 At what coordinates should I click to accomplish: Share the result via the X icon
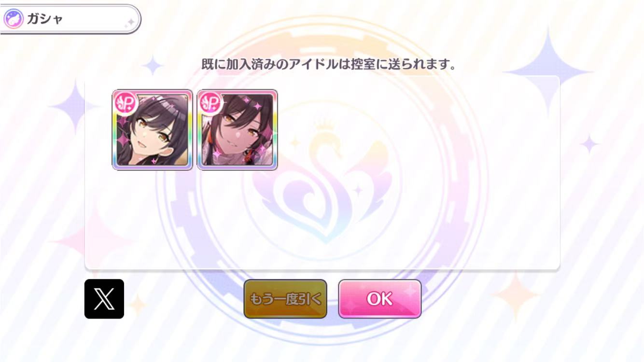tap(104, 299)
